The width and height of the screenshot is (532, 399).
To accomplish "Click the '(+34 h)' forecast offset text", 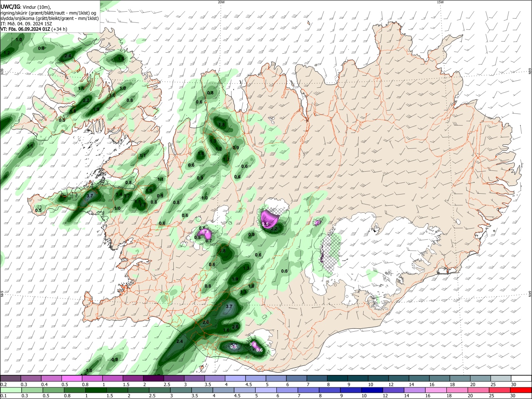I will pos(59,29).
